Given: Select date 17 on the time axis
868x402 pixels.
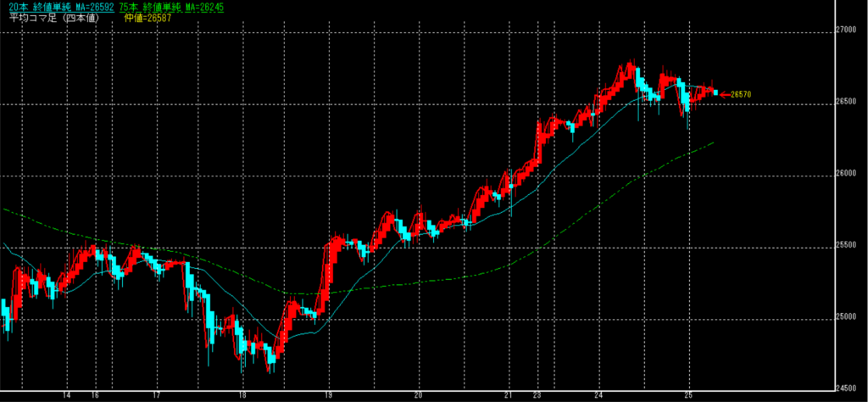Looking at the screenshot, I should pos(157,395).
